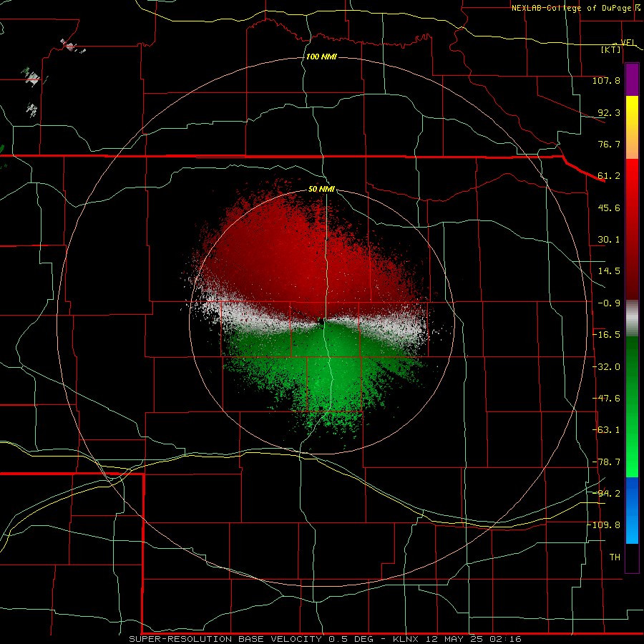Click the VEL label above the color scale

[628, 42]
